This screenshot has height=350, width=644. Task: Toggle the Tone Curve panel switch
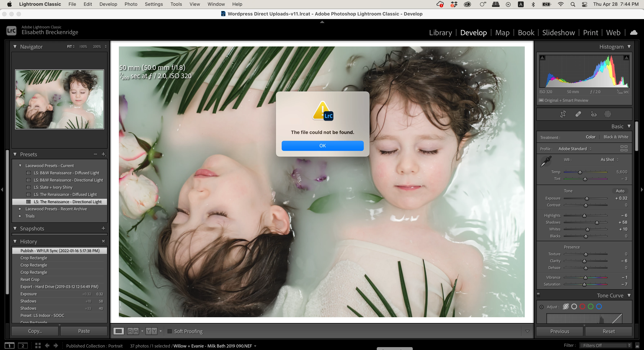[x=538, y=295]
